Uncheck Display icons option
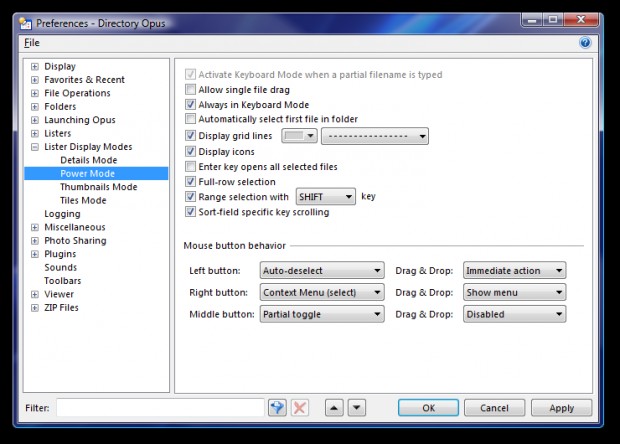Screen dimensions: 620x444 190,151
